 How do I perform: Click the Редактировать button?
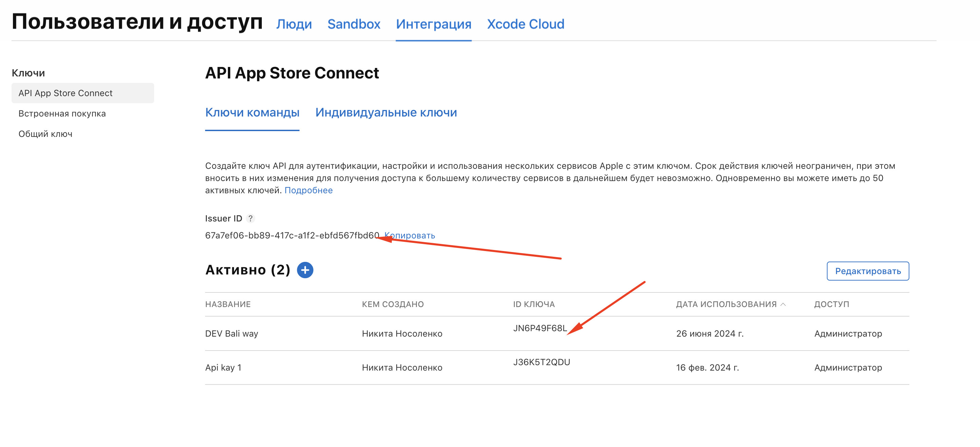[867, 271]
